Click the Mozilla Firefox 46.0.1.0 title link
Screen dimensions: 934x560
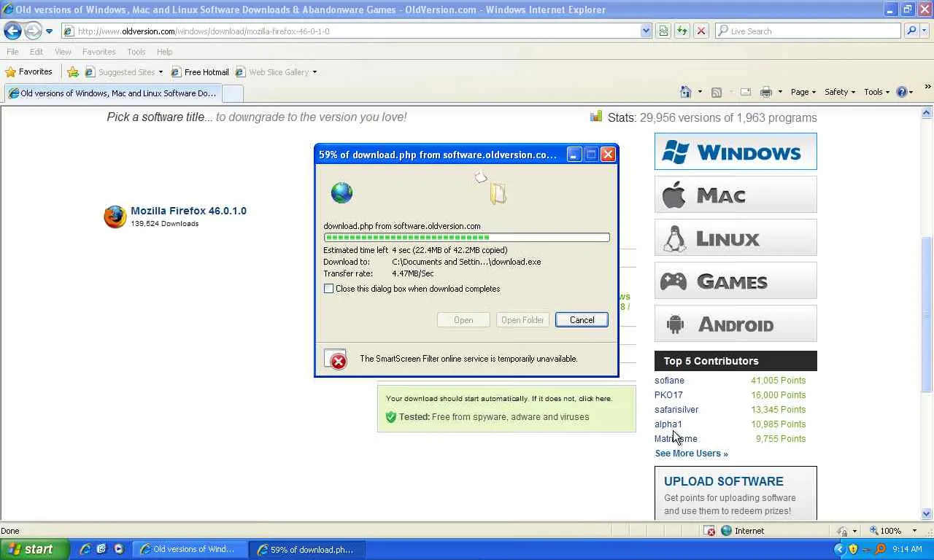(x=188, y=211)
